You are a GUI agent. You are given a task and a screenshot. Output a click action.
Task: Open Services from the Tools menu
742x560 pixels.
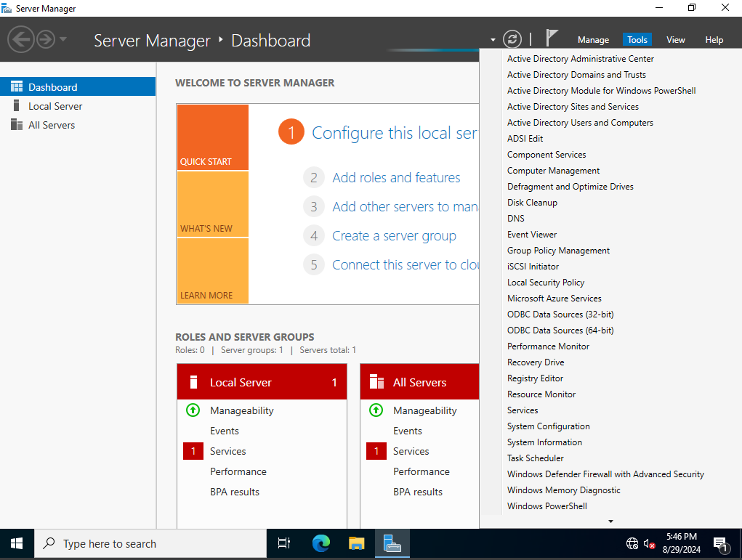523,410
